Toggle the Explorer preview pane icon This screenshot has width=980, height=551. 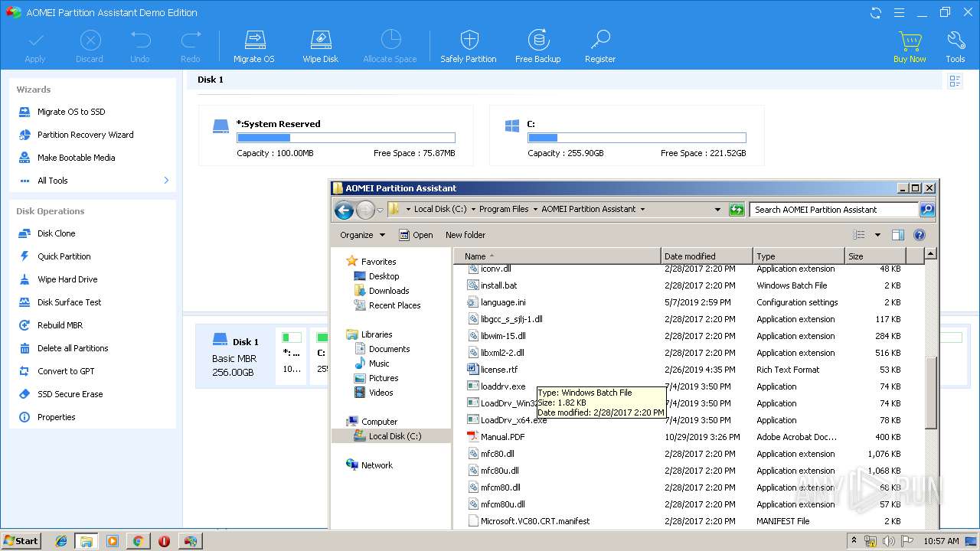[x=898, y=235]
